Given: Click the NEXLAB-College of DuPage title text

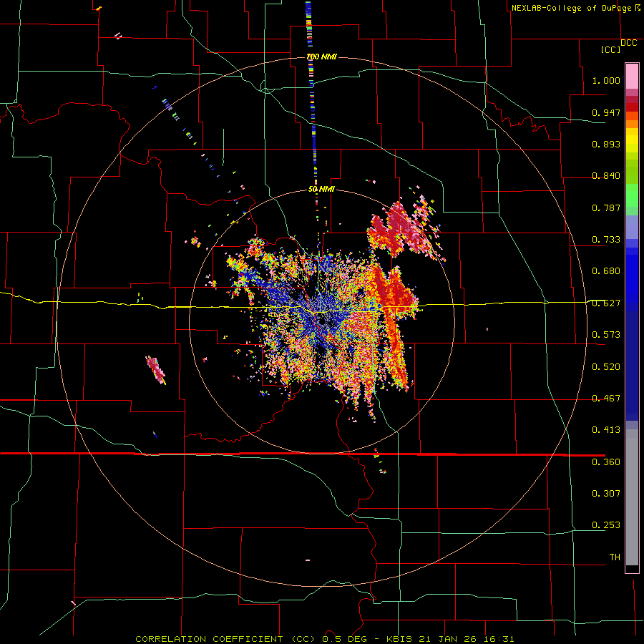Looking at the screenshot, I should (x=572, y=8).
